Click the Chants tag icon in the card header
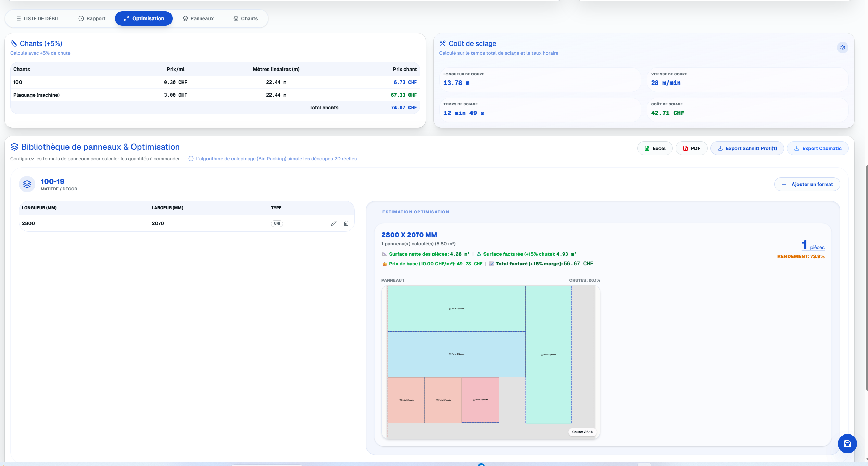Screen dimensions: 868x466 pos(14,43)
